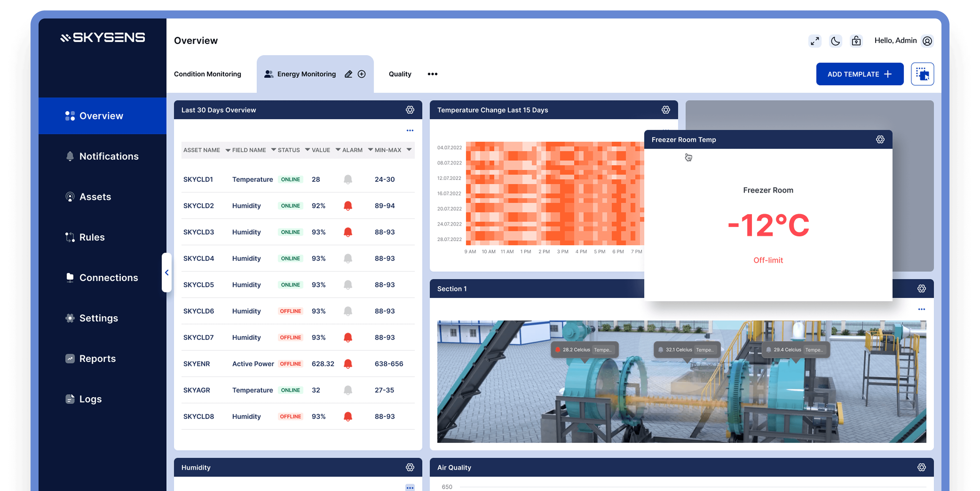Click the OFFLINE status badge of SKYENR
Screen dimensions: 980x491
tap(290, 364)
